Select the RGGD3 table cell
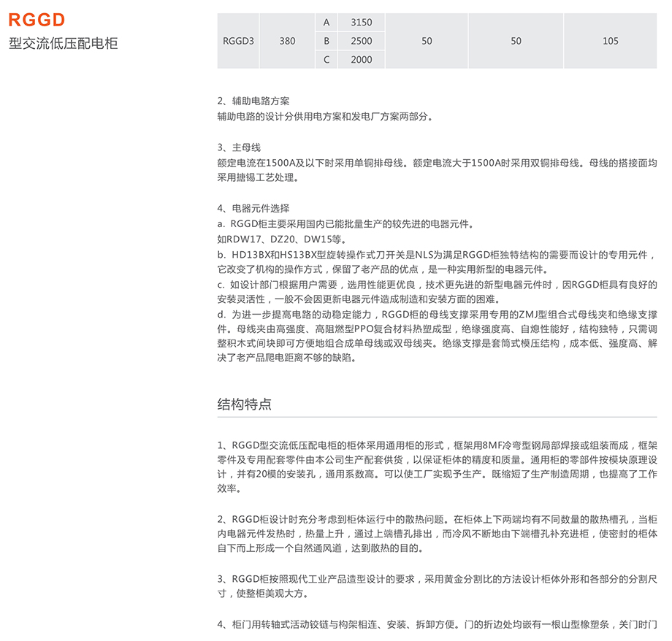This screenshot has width=672, height=641. pos(238,41)
